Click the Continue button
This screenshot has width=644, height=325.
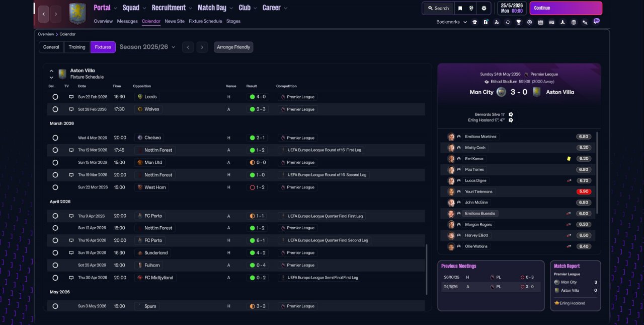pyautogui.click(x=566, y=8)
